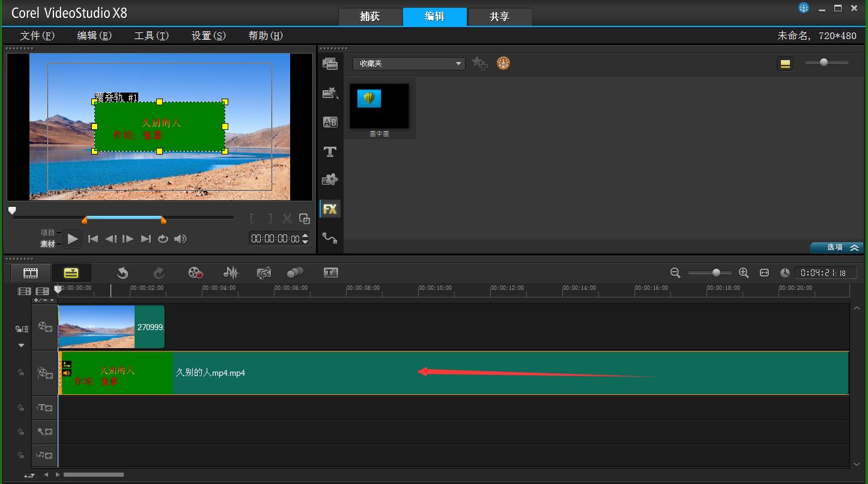Open the 编辑(E) menu

(95, 35)
